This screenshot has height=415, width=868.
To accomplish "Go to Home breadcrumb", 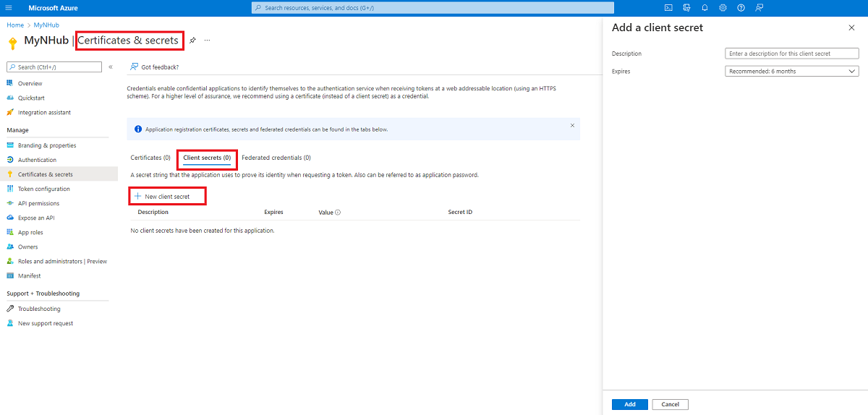I will [x=15, y=25].
